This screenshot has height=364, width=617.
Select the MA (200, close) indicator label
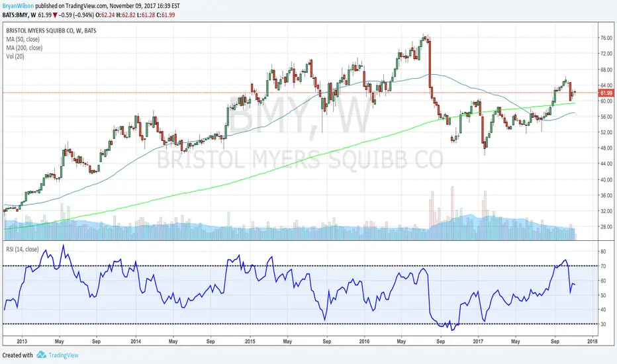point(24,48)
